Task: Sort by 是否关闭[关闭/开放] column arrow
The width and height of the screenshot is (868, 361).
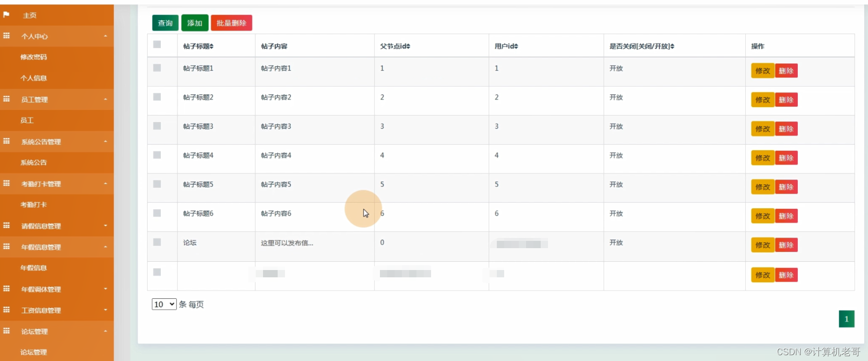Action: point(672,46)
